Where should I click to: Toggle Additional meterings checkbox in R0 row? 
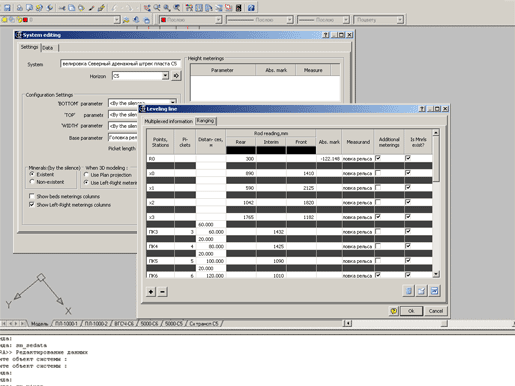point(378,158)
